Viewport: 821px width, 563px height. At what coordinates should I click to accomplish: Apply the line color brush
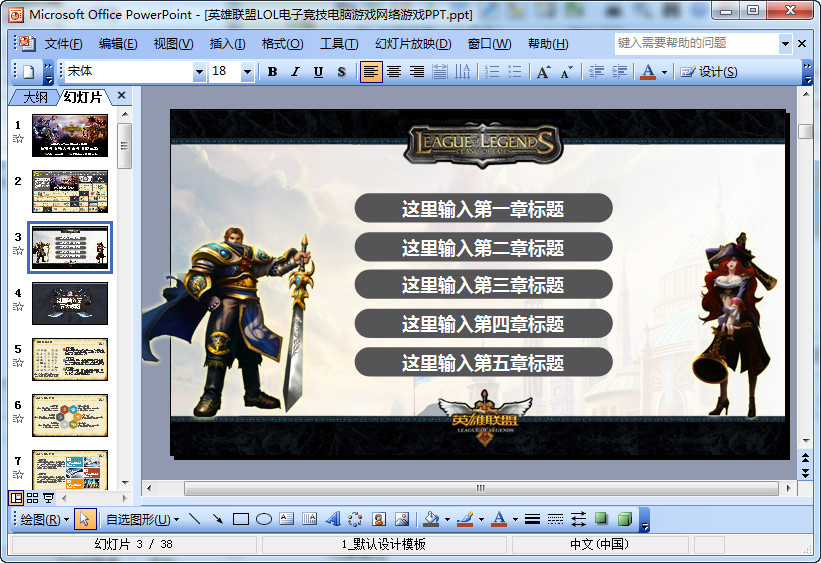coord(465,519)
